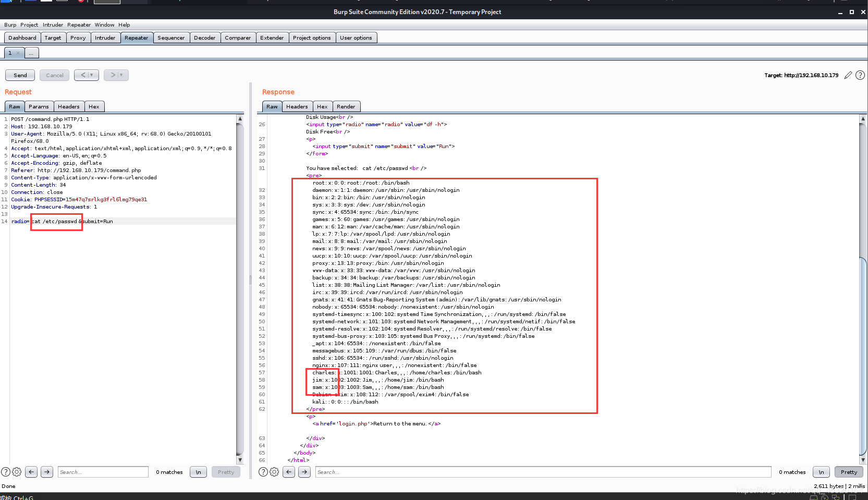Image resolution: width=868 pixels, height=500 pixels.
Task: Click the charles entry in passwd output
Action: [397, 372]
